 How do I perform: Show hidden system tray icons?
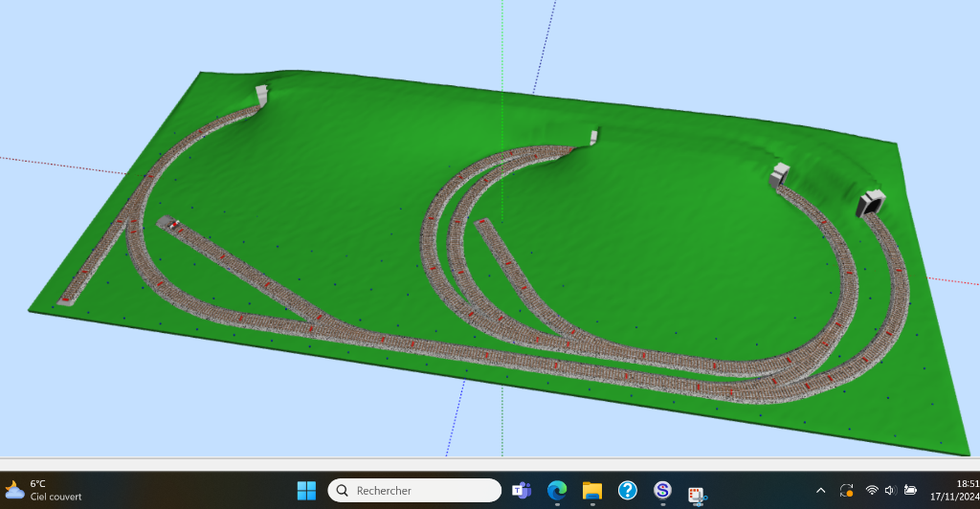click(x=820, y=490)
